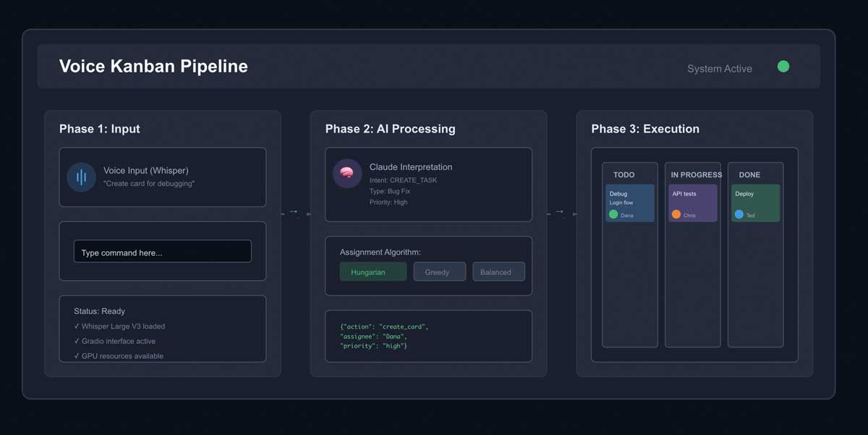Click the Whisper Large V3 loaded checkmark

click(77, 326)
